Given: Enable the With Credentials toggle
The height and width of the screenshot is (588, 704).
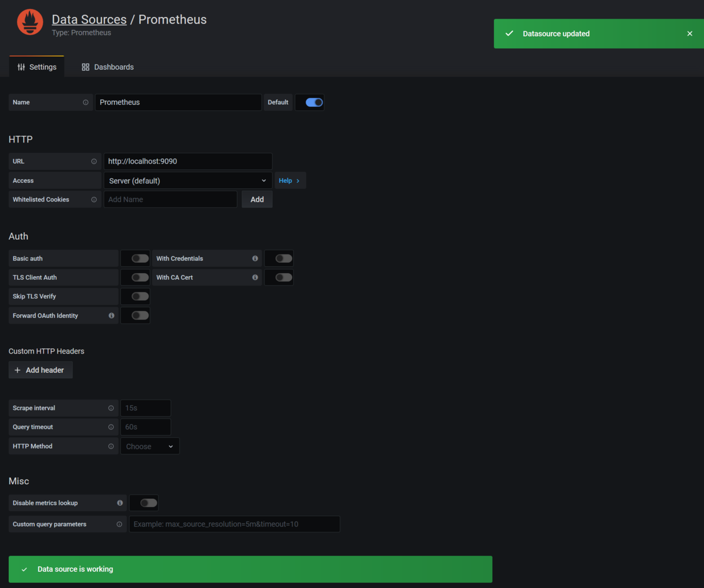Looking at the screenshot, I should (283, 259).
